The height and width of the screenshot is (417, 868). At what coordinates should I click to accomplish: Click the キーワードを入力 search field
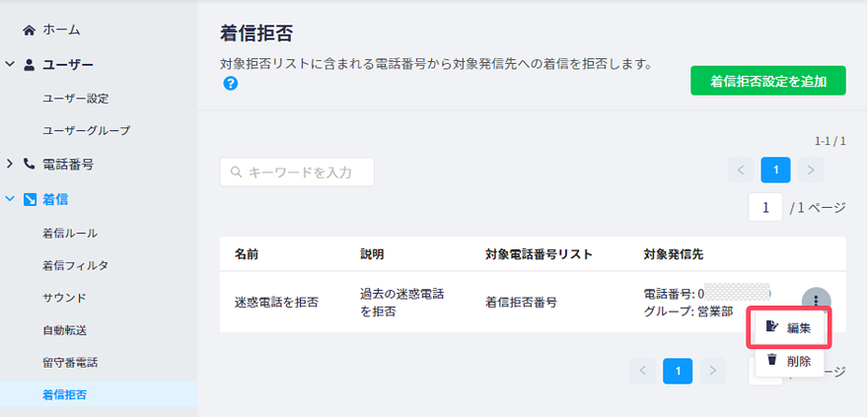point(297,172)
